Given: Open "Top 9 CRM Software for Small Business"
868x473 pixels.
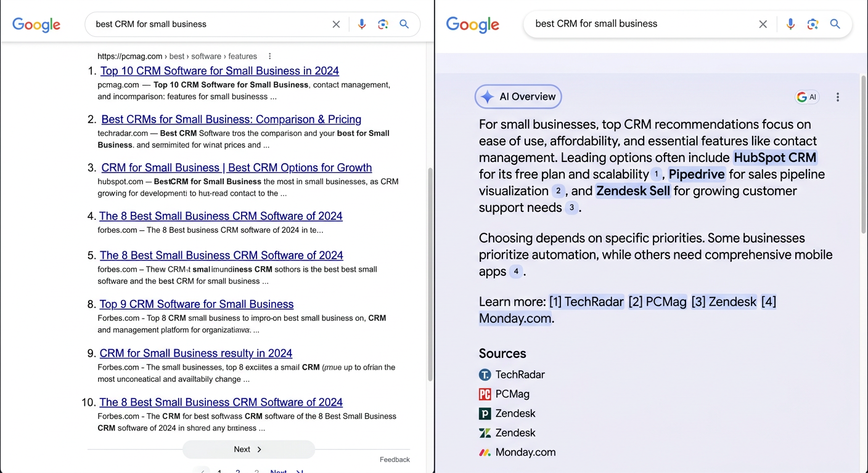Looking at the screenshot, I should pos(197,304).
